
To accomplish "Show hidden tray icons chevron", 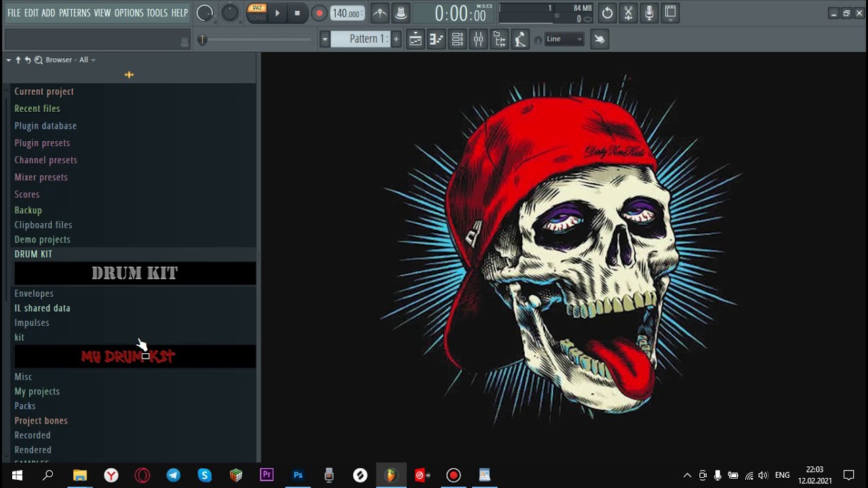I will 687,475.
